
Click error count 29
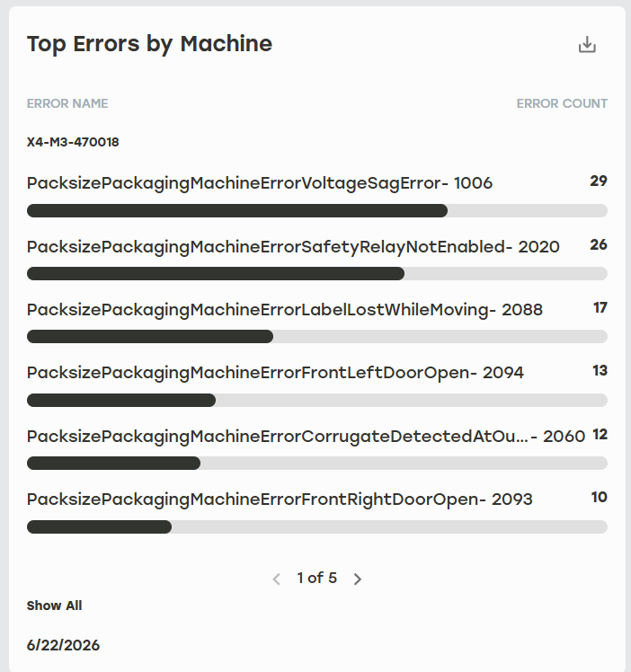click(599, 181)
